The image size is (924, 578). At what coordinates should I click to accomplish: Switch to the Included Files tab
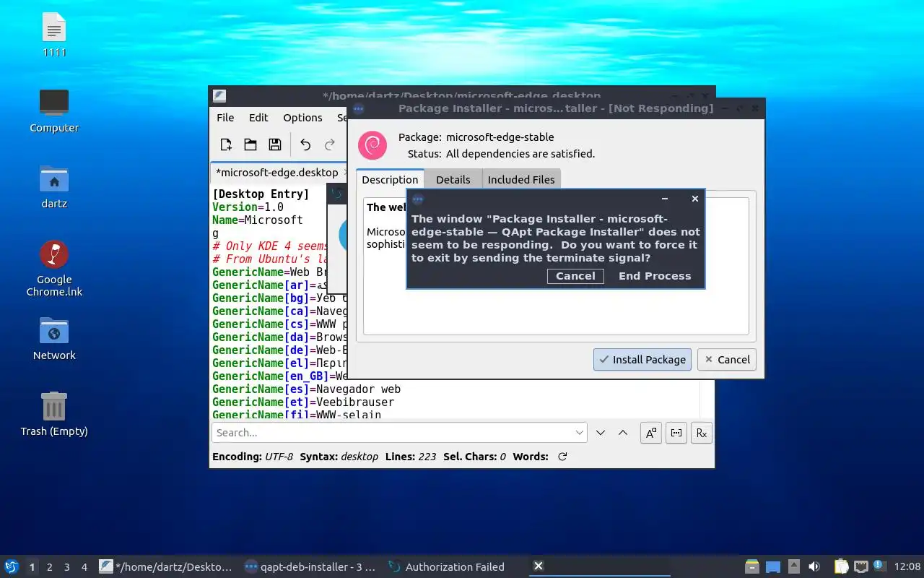click(x=521, y=180)
